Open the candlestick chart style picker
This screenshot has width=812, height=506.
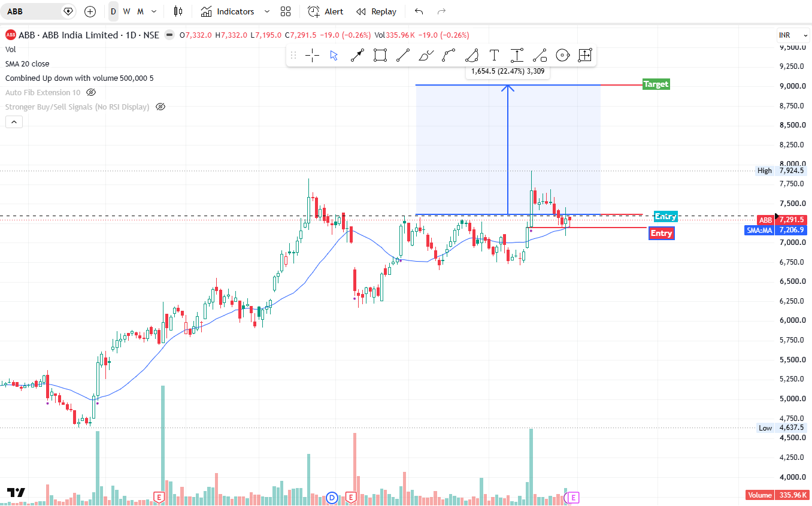coord(178,11)
